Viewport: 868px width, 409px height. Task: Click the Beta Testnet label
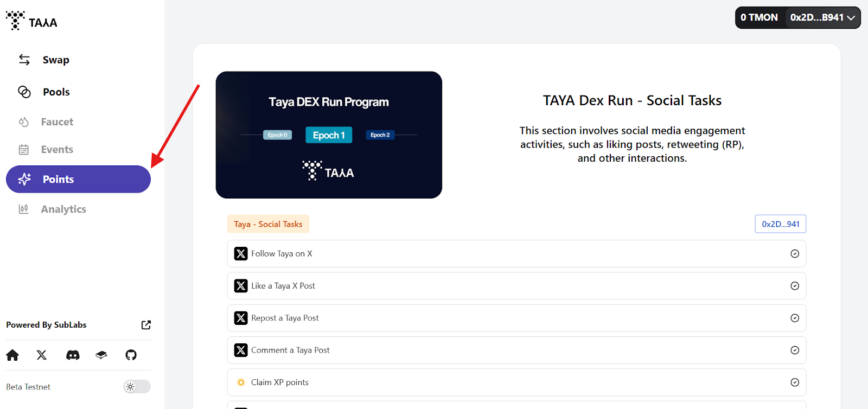coord(28,387)
